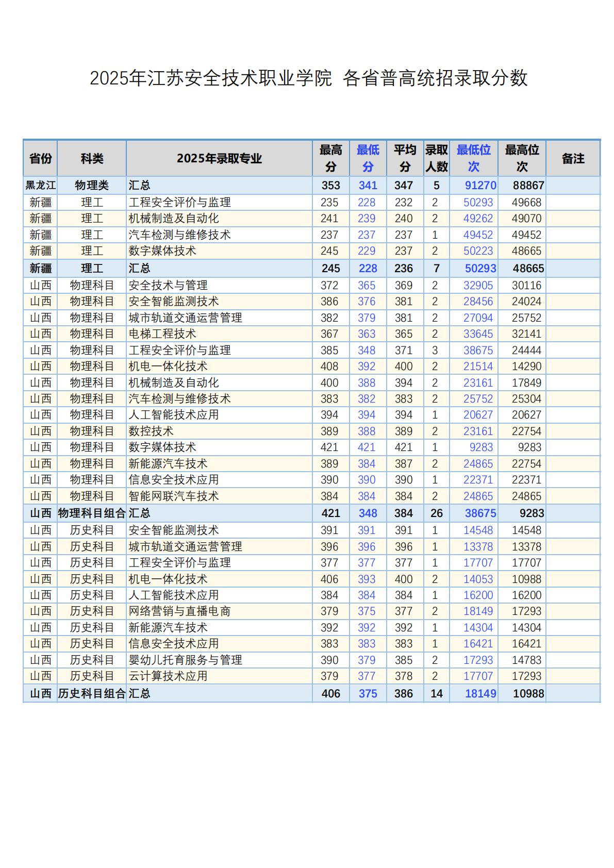Select 安全技术与管理 major cell
The width and height of the screenshot is (614, 868).
point(168,286)
